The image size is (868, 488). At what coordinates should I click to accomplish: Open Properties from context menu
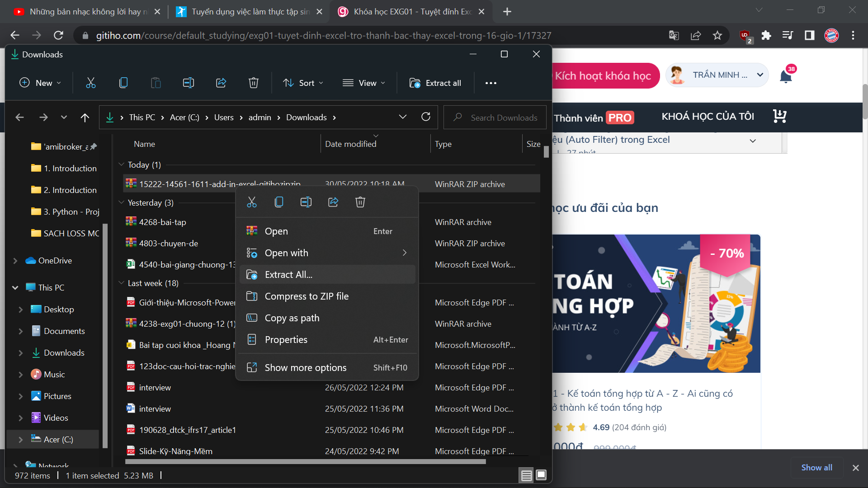pos(327,339)
